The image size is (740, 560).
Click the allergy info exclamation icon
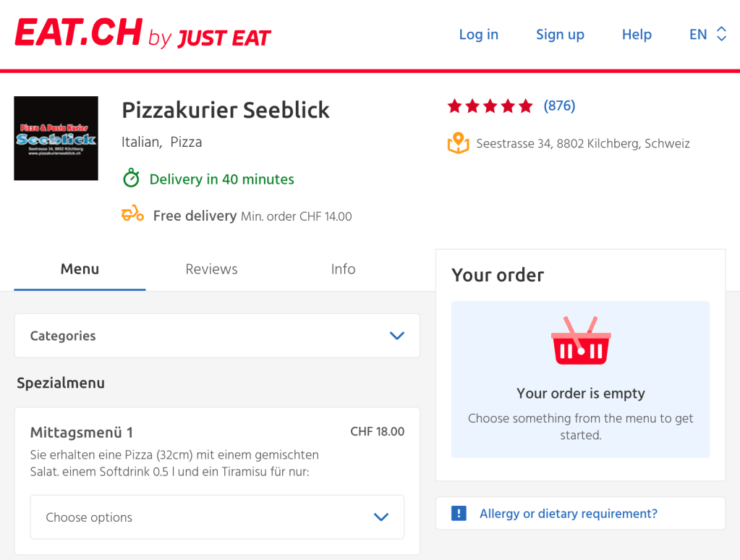coord(458,512)
